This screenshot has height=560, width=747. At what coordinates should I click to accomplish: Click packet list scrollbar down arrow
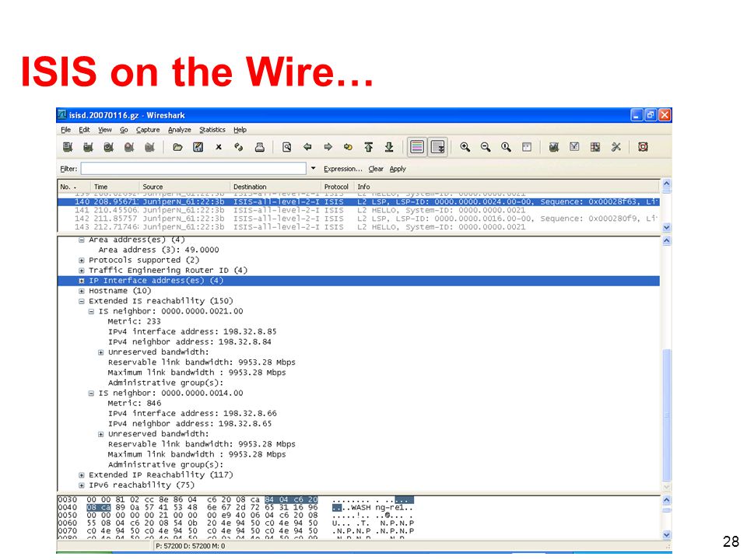click(x=667, y=228)
